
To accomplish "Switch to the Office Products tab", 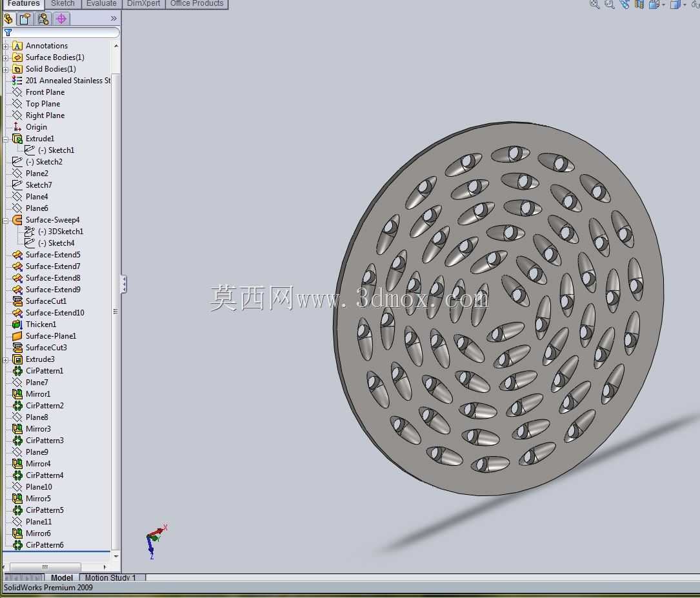I will pos(197,4).
